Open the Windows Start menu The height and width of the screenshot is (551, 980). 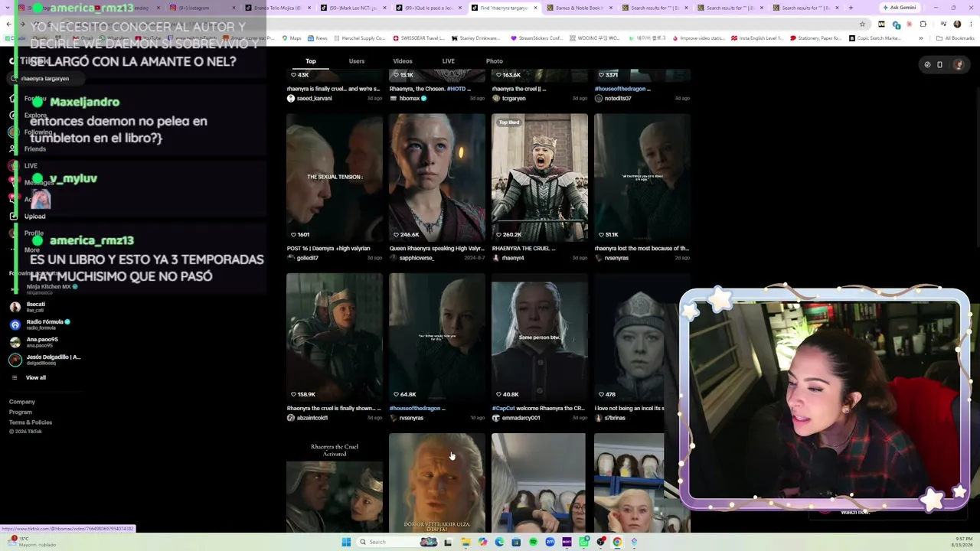click(346, 542)
